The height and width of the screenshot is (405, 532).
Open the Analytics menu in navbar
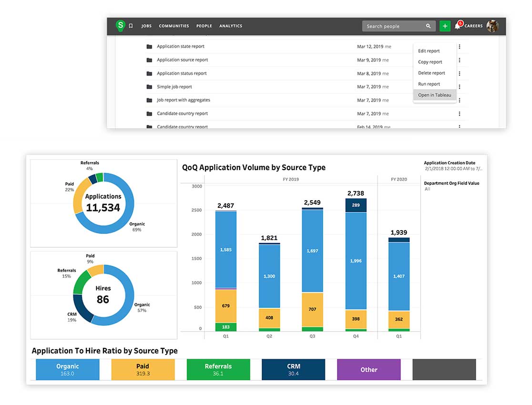[x=231, y=26]
